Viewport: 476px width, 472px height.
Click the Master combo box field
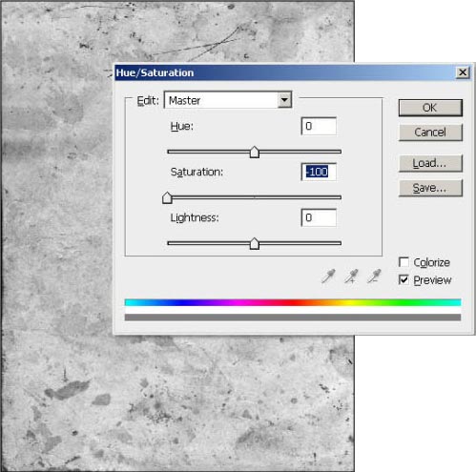tap(228, 100)
